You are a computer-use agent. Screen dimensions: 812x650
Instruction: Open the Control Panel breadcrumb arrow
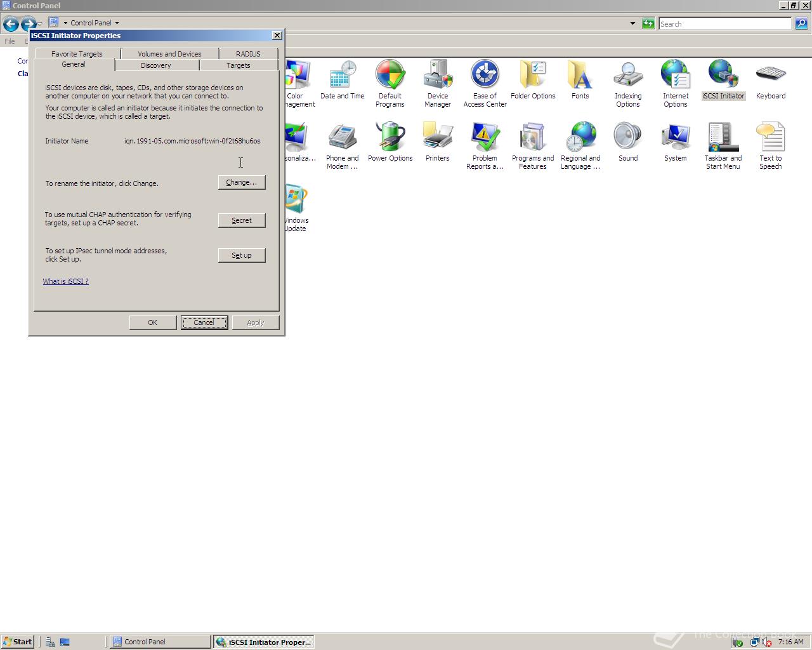(x=117, y=23)
